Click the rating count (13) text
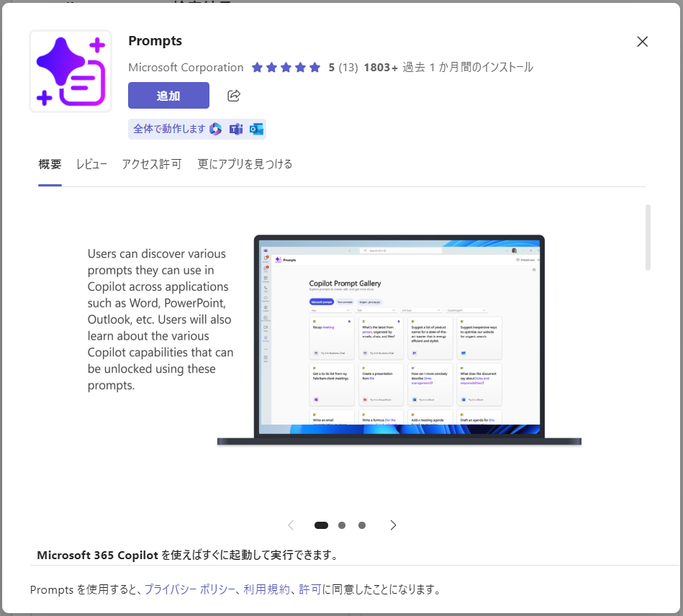683x616 pixels. (348, 68)
